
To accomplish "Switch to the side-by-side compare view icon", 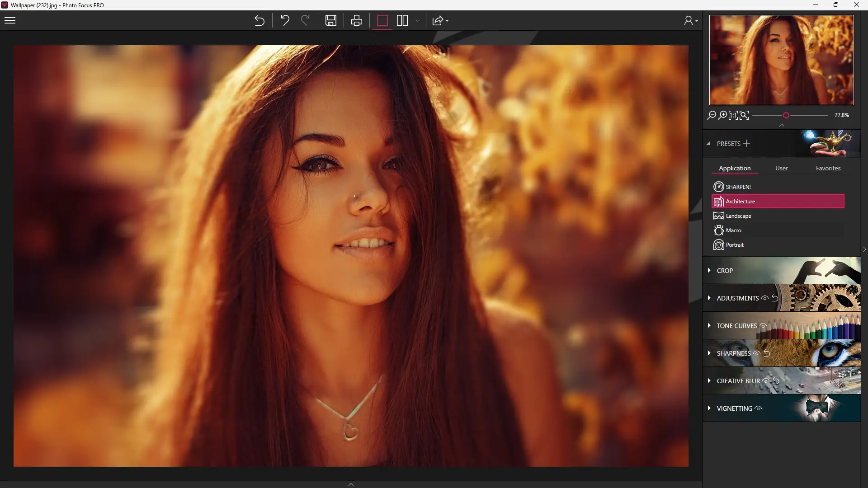I will 402,21.
